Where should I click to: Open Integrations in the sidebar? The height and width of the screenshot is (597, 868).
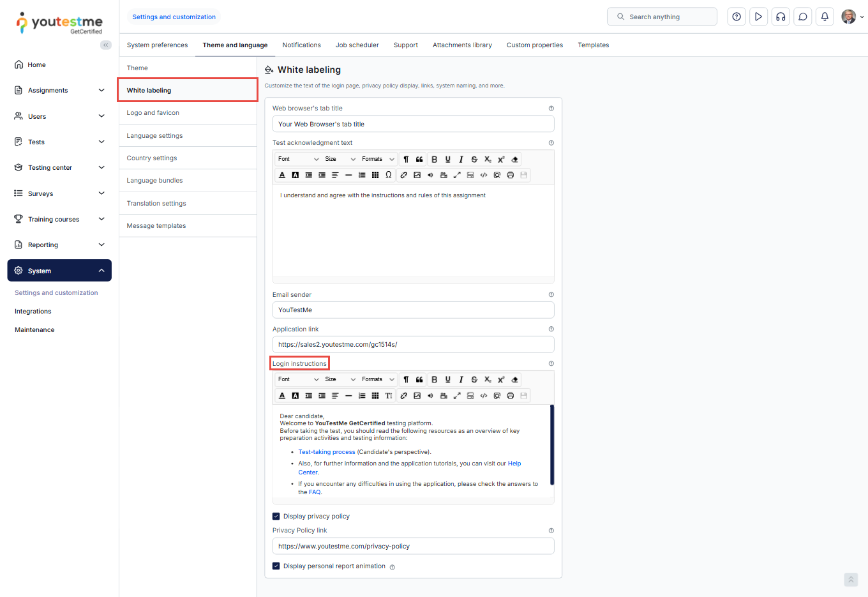tap(33, 312)
